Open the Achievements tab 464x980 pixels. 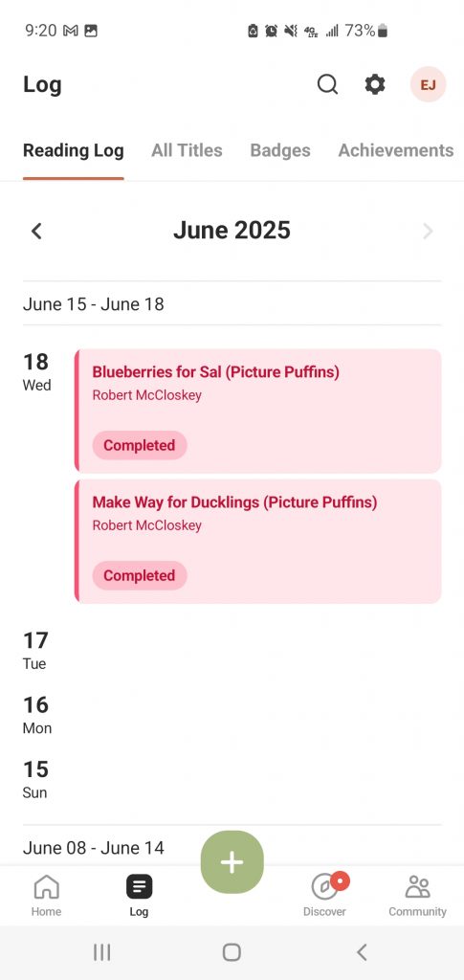pyautogui.click(x=396, y=150)
